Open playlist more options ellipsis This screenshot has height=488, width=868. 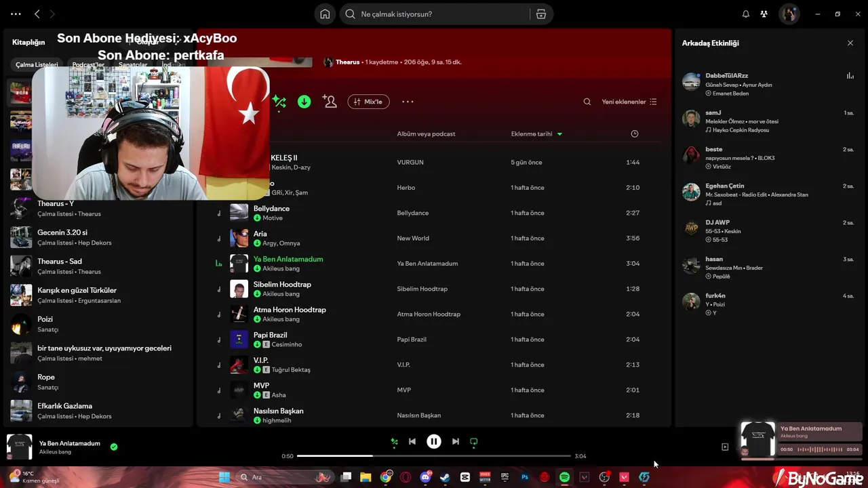[x=408, y=102]
